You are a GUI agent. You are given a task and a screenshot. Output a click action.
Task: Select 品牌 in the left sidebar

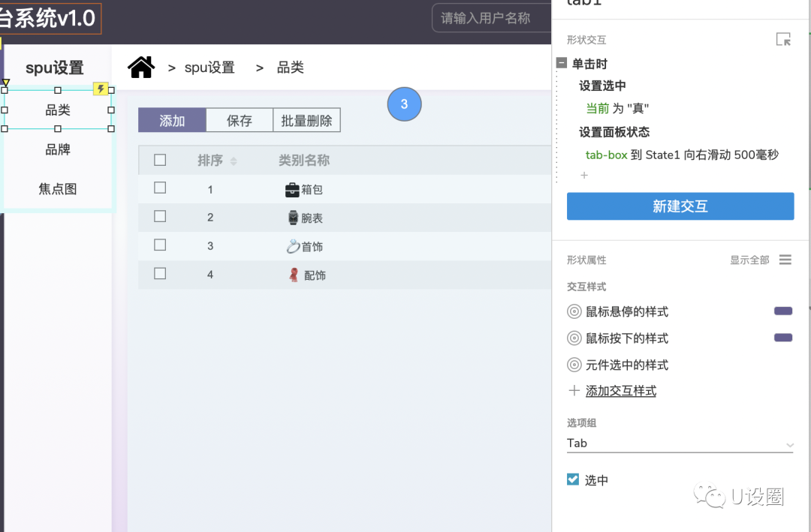point(58,149)
